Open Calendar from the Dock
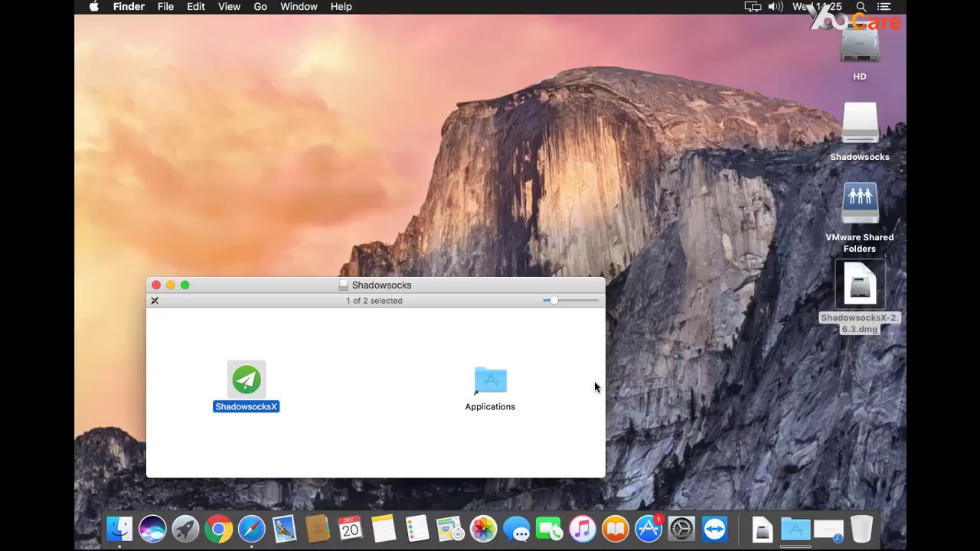This screenshot has width=980, height=551. click(x=351, y=529)
